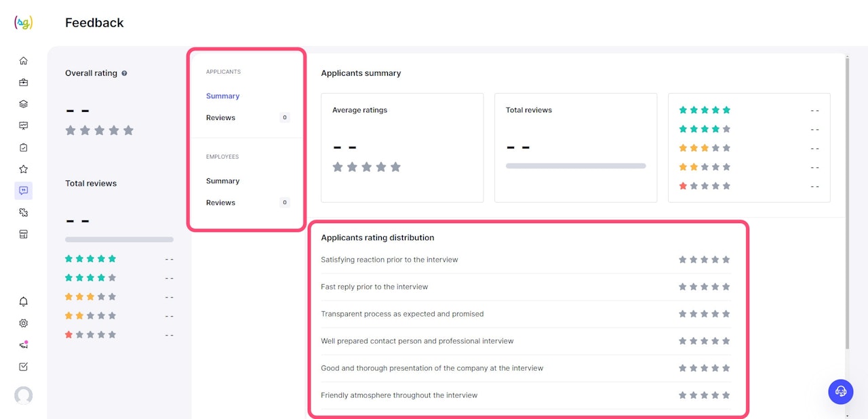
Task: Click the briefcase jobs icon
Action: (x=24, y=83)
